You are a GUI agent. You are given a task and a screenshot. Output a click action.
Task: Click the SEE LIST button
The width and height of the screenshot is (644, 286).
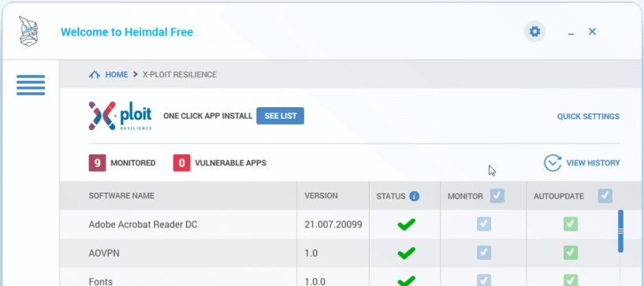point(280,116)
